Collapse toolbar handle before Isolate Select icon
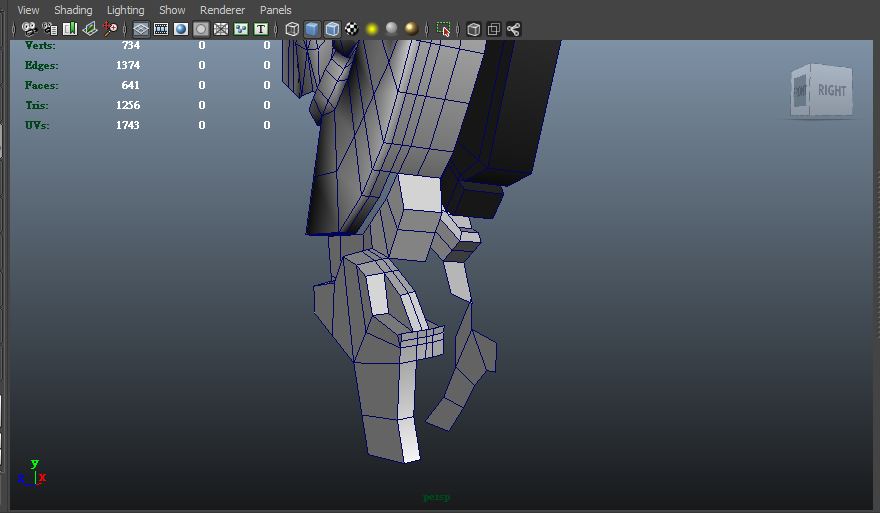880x513 pixels. click(427, 29)
